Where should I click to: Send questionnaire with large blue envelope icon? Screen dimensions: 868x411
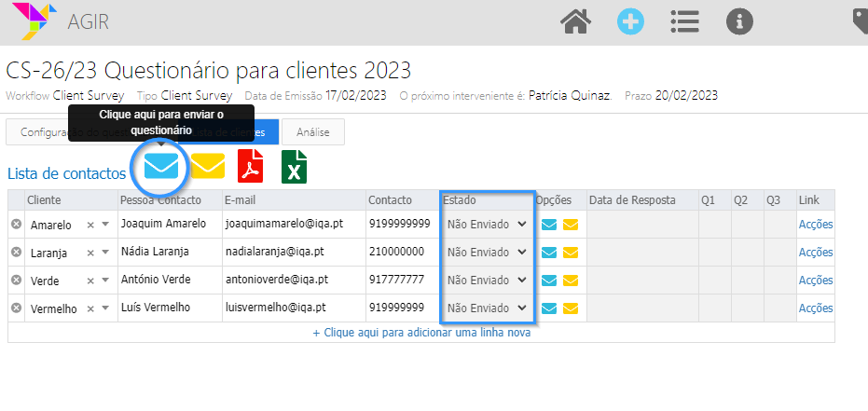click(x=161, y=165)
